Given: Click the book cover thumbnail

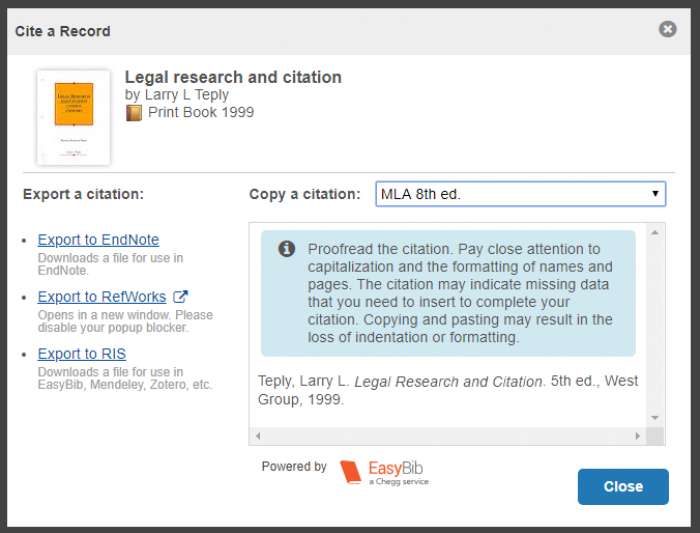Looking at the screenshot, I should pos(73,117).
